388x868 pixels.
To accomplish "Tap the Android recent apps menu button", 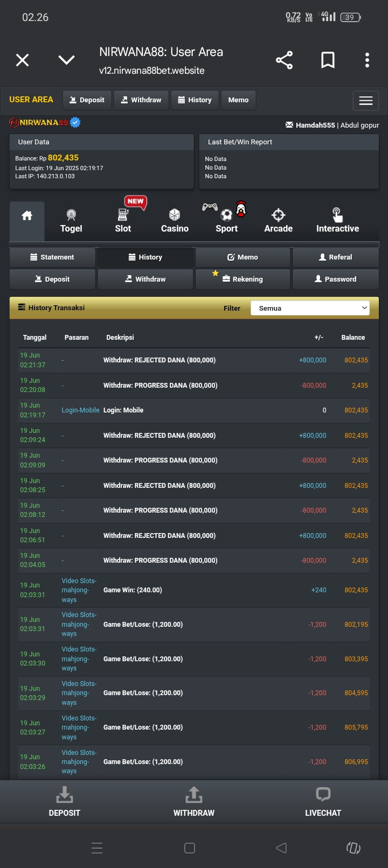I will (x=97, y=848).
